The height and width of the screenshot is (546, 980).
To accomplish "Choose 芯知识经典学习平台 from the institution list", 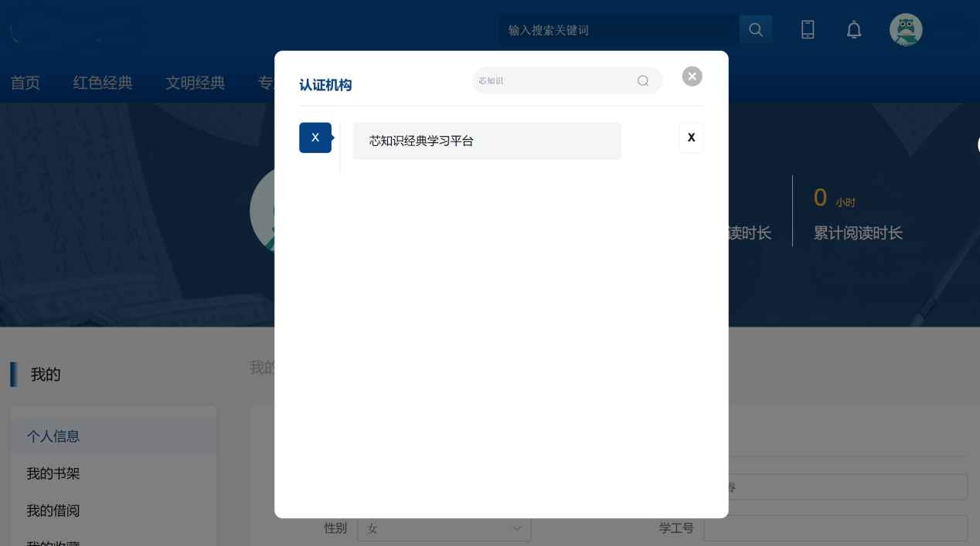I will pyautogui.click(x=486, y=141).
